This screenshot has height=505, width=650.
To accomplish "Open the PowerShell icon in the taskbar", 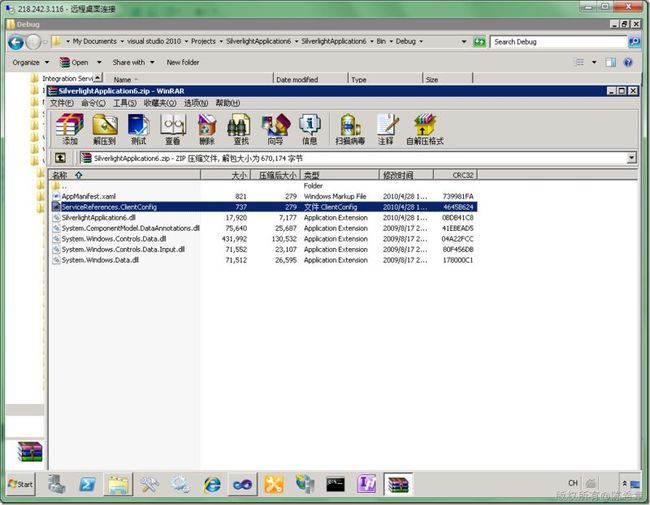I will click(x=87, y=484).
